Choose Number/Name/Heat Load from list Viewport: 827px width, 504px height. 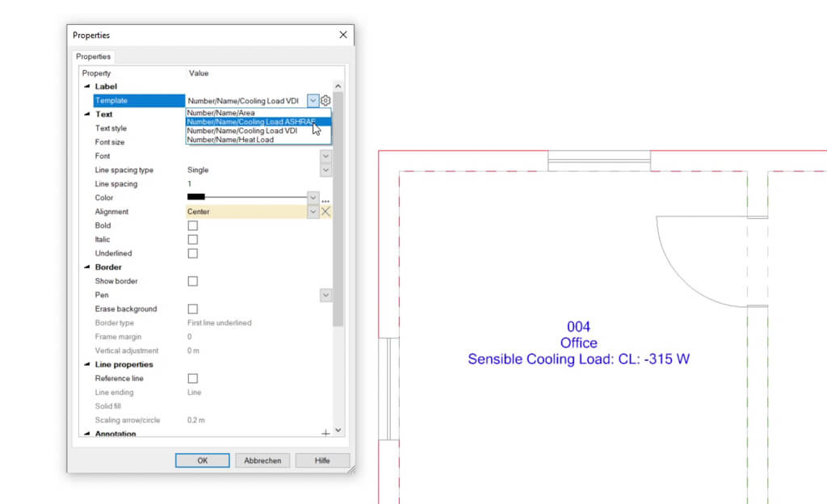[230, 140]
